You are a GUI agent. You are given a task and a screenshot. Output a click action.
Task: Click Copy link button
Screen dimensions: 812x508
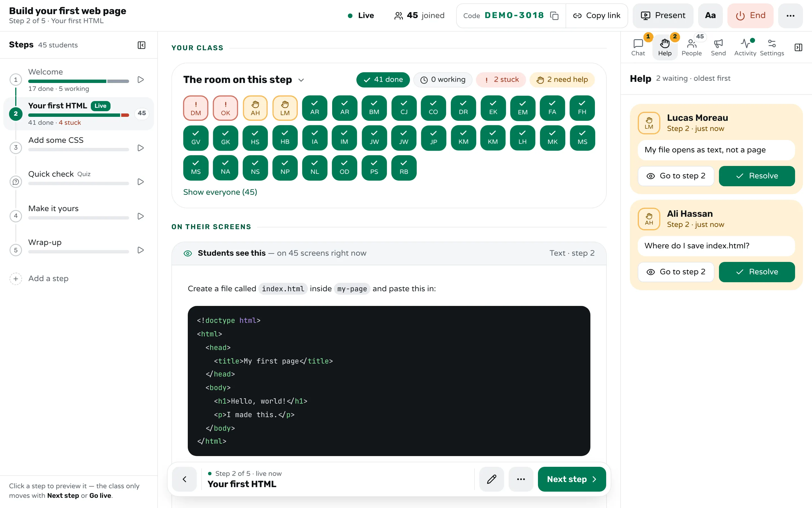(x=597, y=16)
